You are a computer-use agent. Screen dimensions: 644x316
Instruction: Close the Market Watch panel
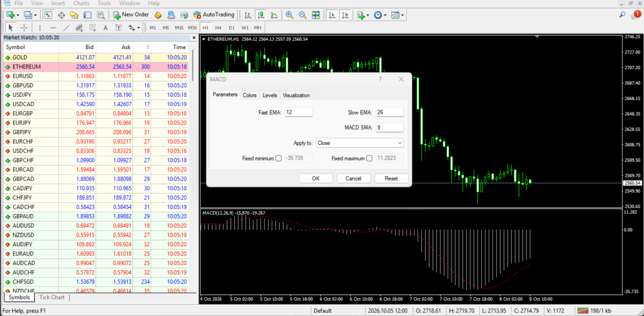(194, 38)
